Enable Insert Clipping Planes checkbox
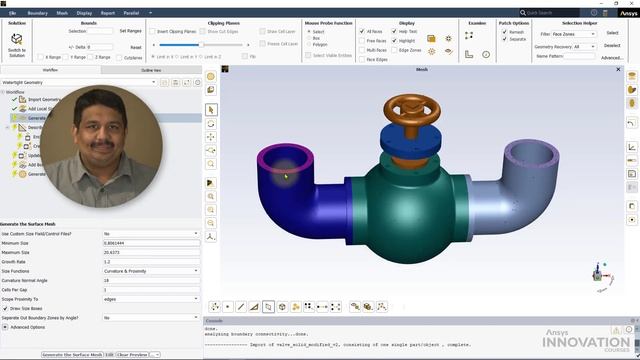640x360 pixels. tap(153, 31)
